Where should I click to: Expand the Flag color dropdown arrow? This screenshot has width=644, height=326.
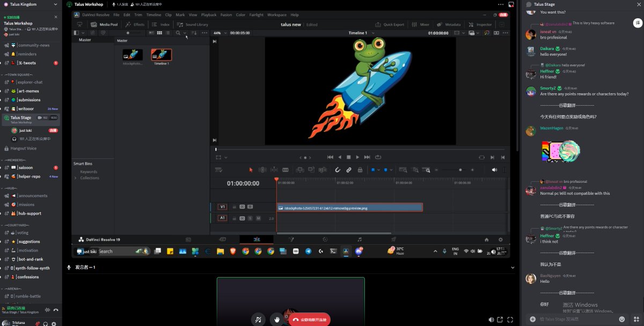tap(379, 170)
